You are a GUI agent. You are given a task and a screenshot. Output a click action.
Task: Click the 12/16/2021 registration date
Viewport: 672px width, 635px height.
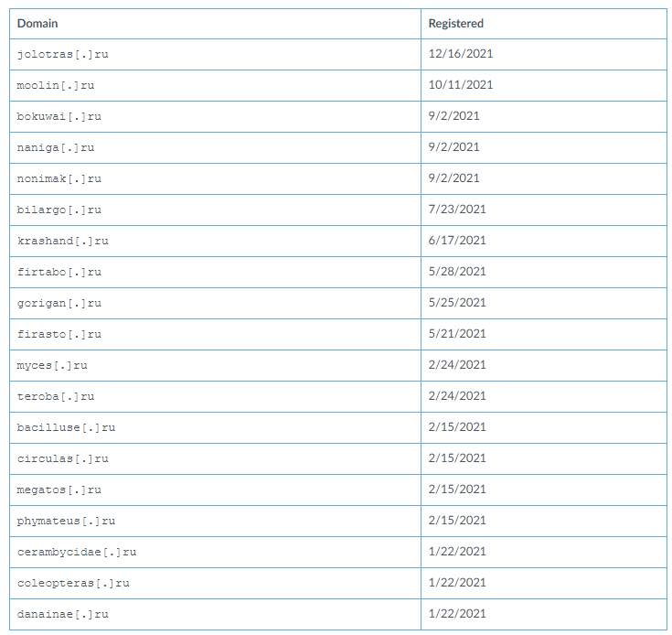[461, 54]
